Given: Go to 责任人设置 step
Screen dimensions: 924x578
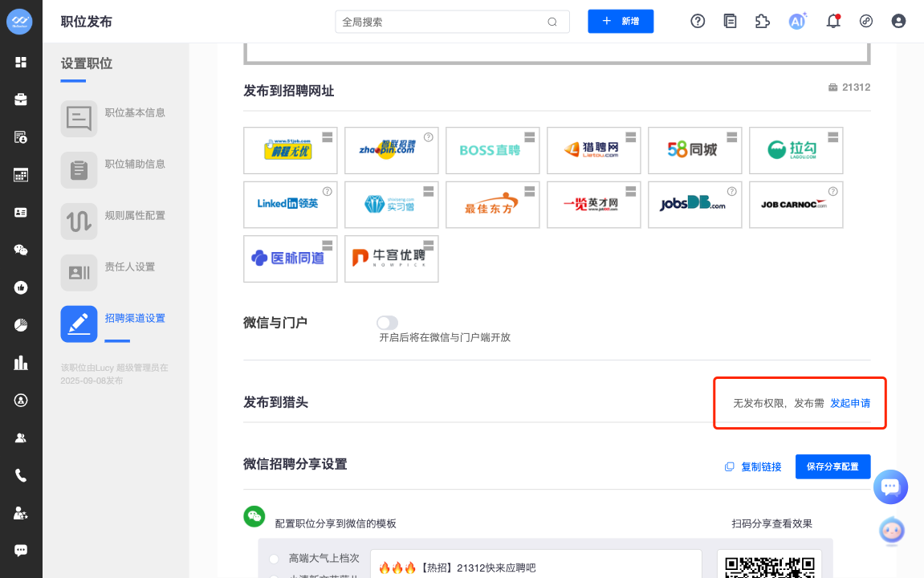Looking at the screenshot, I should (108, 272).
